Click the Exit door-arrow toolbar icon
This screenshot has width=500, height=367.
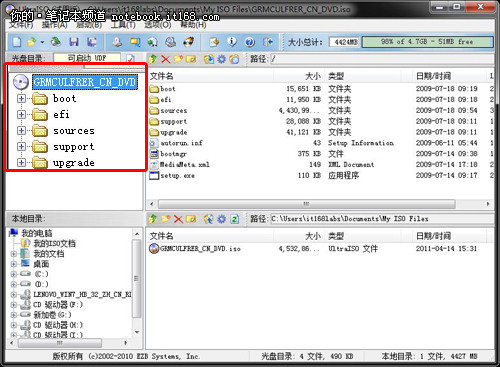coord(268,42)
